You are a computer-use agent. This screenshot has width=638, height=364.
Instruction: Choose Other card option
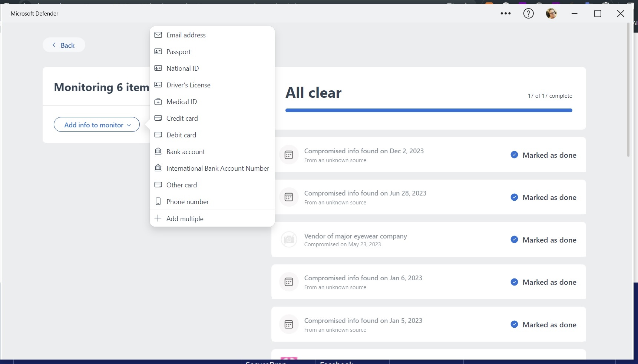pos(212,185)
